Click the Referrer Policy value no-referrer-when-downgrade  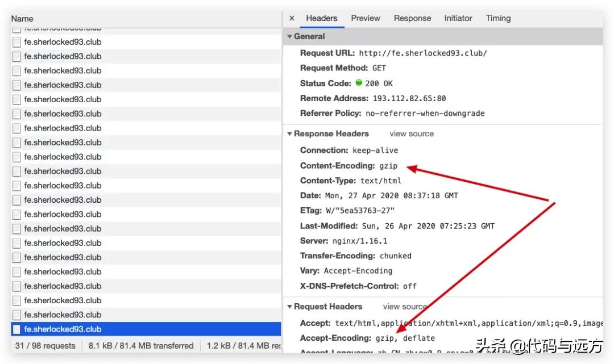click(425, 114)
